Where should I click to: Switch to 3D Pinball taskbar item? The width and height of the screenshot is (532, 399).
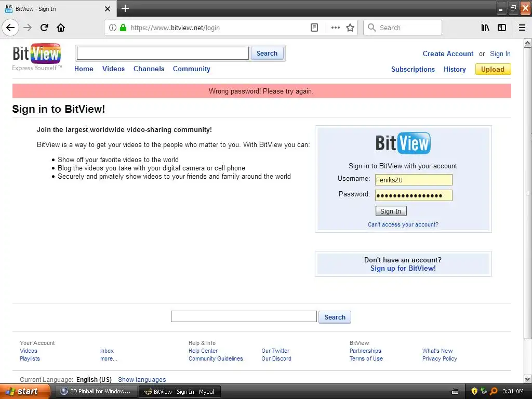pyautogui.click(x=96, y=391)
